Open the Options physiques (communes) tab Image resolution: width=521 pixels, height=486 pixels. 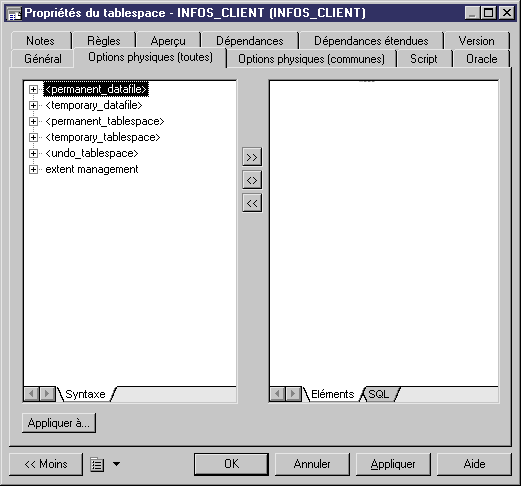pyautogui.click(x=311, y=59)
